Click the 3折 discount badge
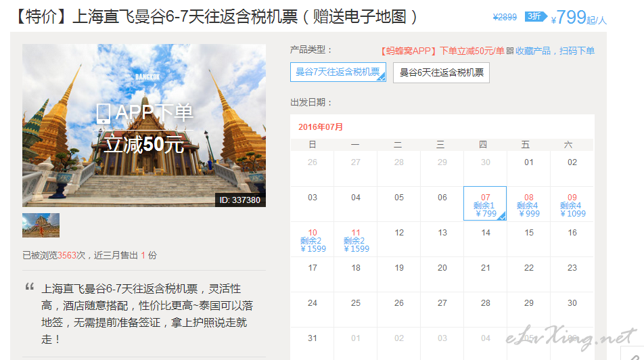This screenshot has width=644, height=360. coord(533,17)
